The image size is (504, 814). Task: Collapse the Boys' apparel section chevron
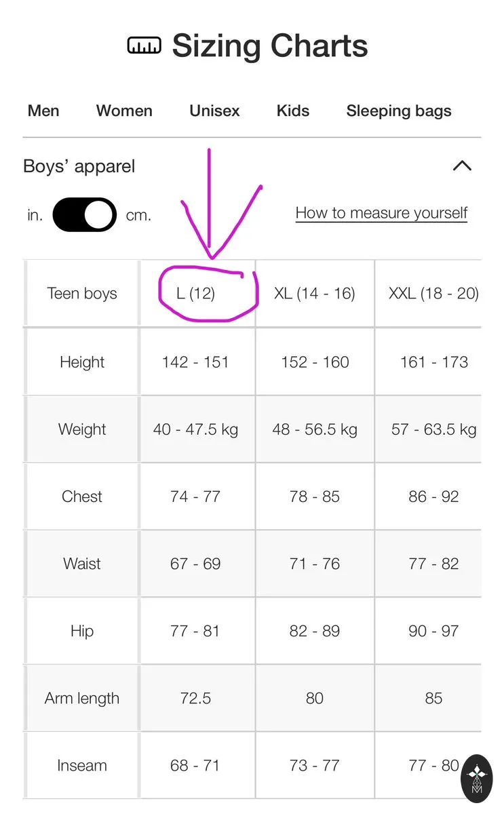click(462, 166)
